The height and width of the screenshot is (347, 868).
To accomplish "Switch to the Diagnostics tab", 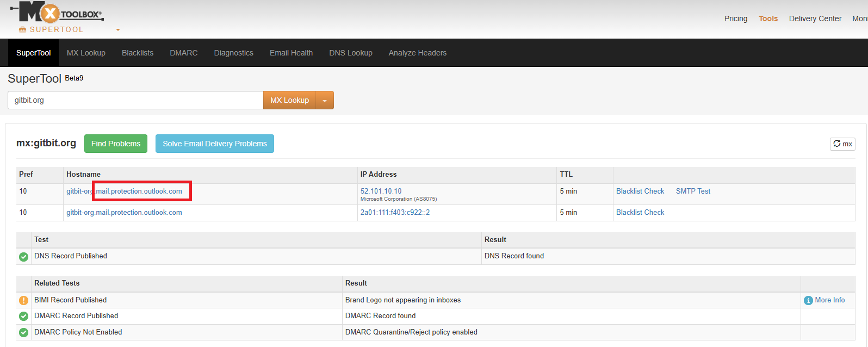I will click(234, 53).
